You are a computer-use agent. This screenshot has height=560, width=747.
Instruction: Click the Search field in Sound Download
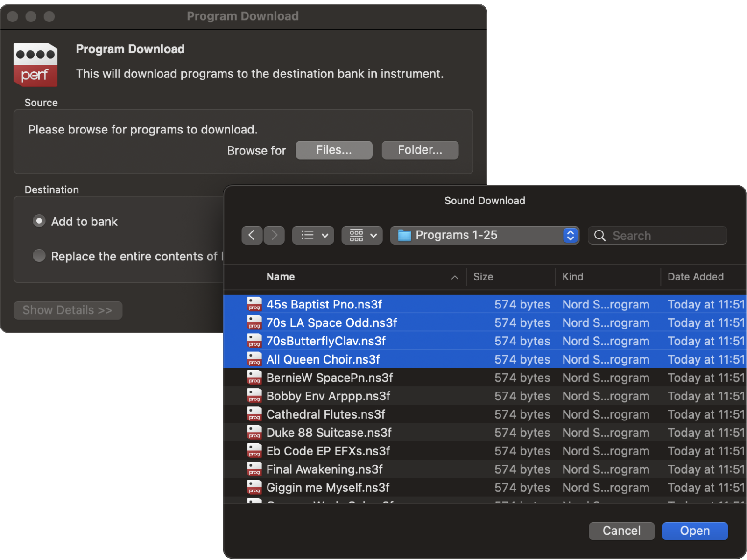point(657,236)
